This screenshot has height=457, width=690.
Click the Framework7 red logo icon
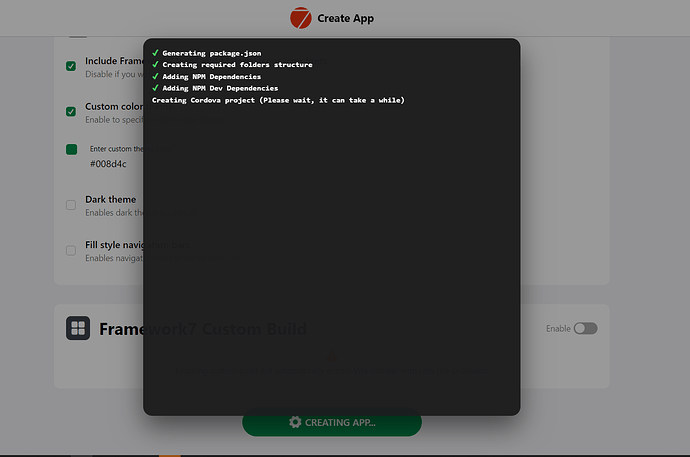coord(301,18)
